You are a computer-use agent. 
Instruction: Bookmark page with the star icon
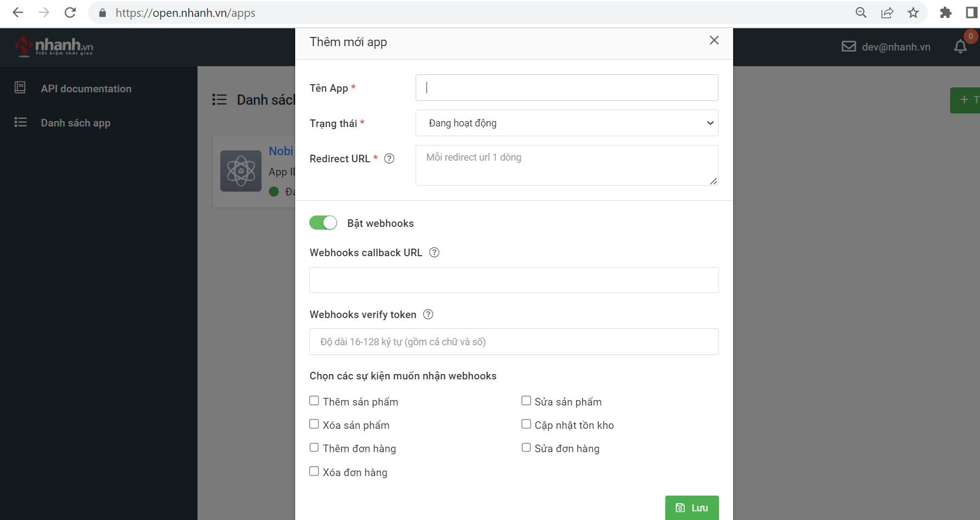pyautogui.click(x=913, y=12)
